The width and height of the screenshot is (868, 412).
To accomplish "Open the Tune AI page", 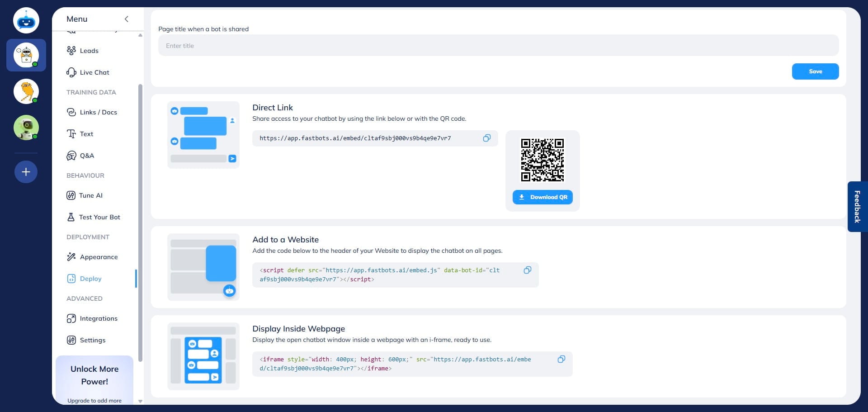I will click(90, 195).
